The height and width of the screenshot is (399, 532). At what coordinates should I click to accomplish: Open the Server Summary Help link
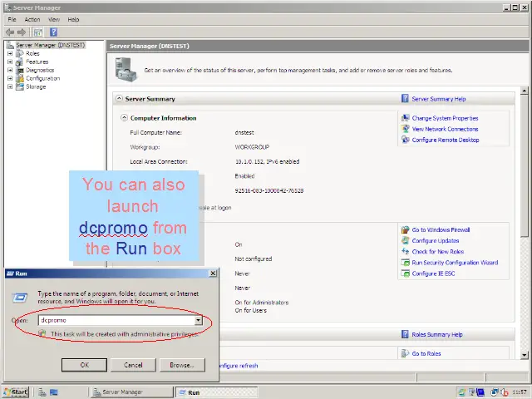point(439,99)
